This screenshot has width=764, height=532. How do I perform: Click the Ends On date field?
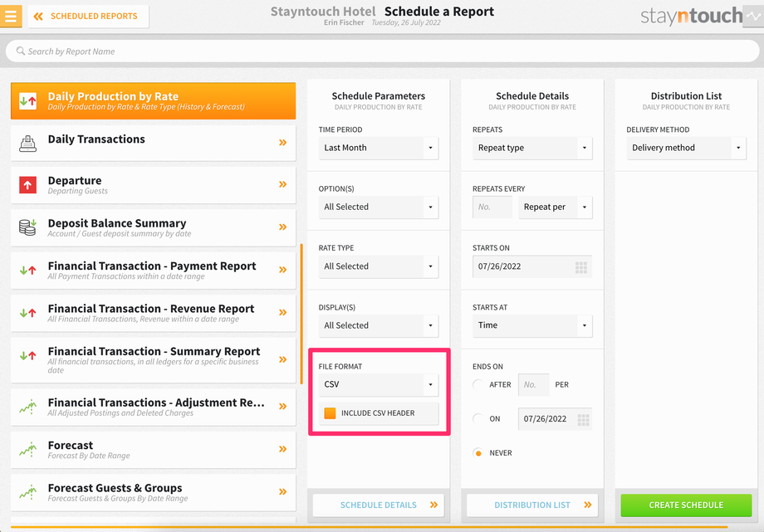(555, 419)
